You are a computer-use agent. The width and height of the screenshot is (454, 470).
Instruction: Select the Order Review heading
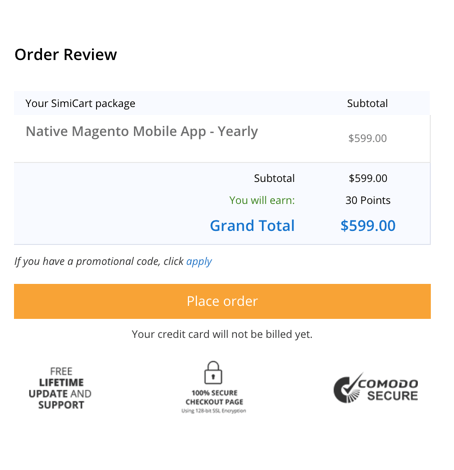point(66,54)
